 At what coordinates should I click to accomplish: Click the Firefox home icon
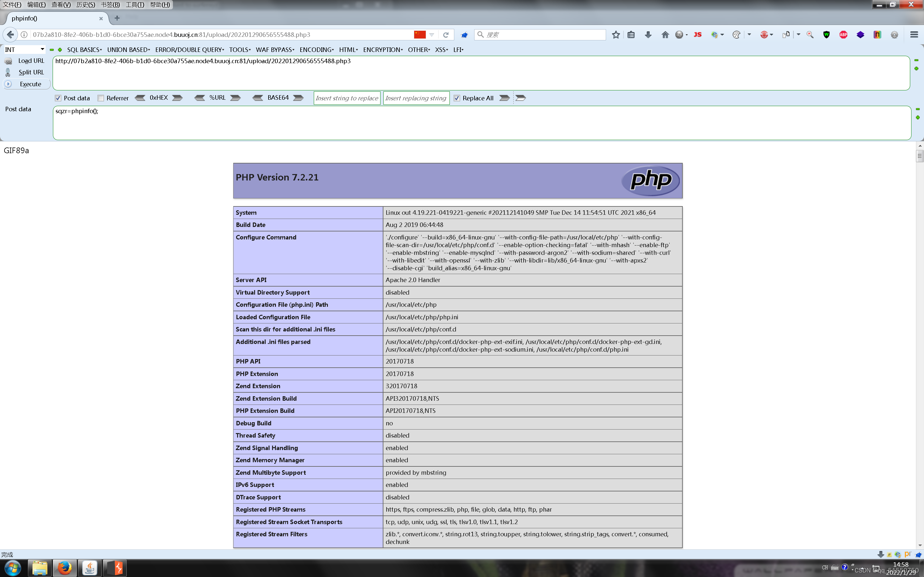pos(665,35)
